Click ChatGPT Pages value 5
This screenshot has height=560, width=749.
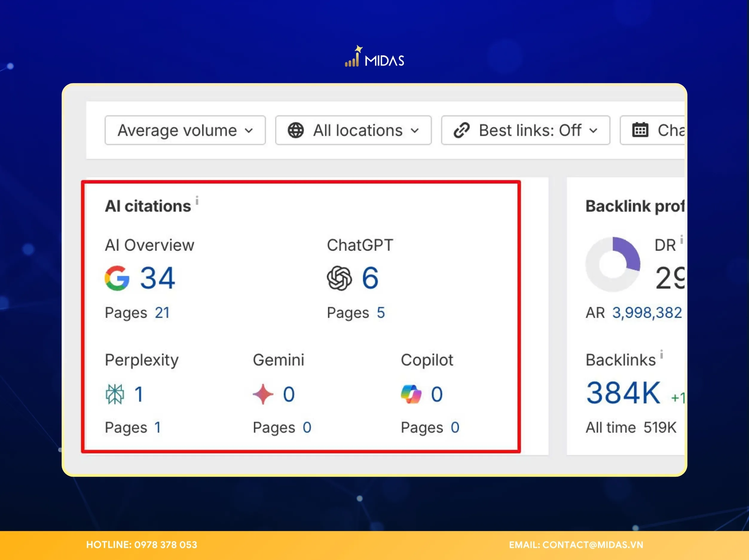(x=380, y=313)
